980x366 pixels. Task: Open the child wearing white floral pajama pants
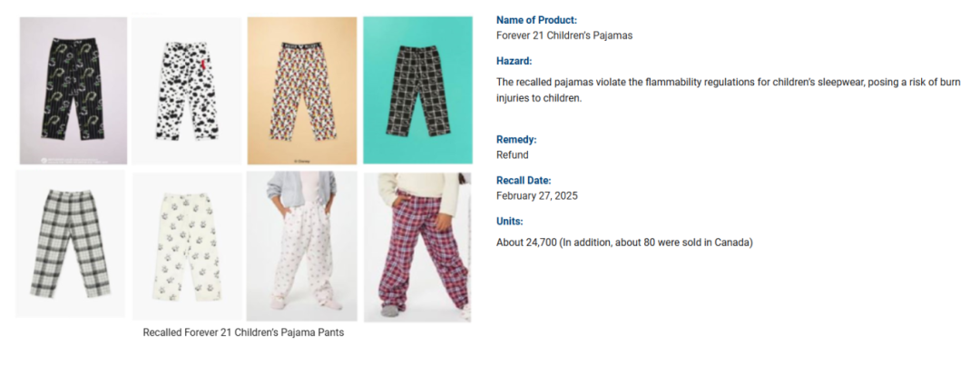pyautogui.click(x=302, y=246)
